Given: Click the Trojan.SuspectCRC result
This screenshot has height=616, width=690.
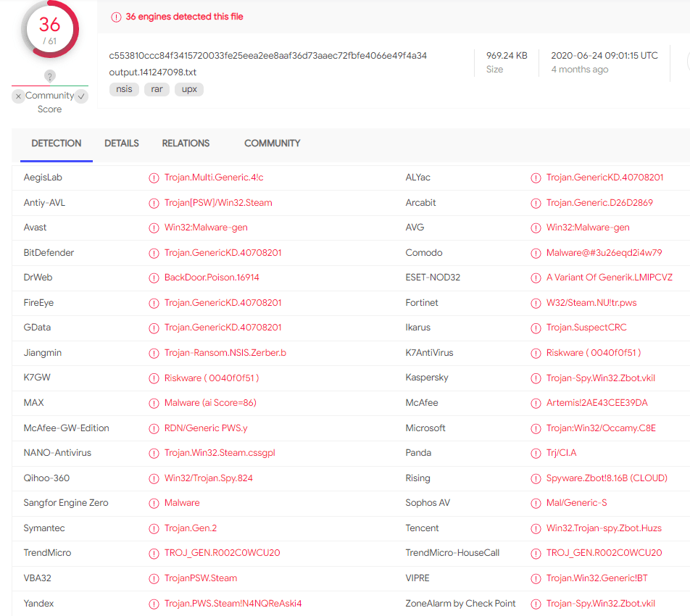Looking at the screenshot, I should [x=586, y=328].
